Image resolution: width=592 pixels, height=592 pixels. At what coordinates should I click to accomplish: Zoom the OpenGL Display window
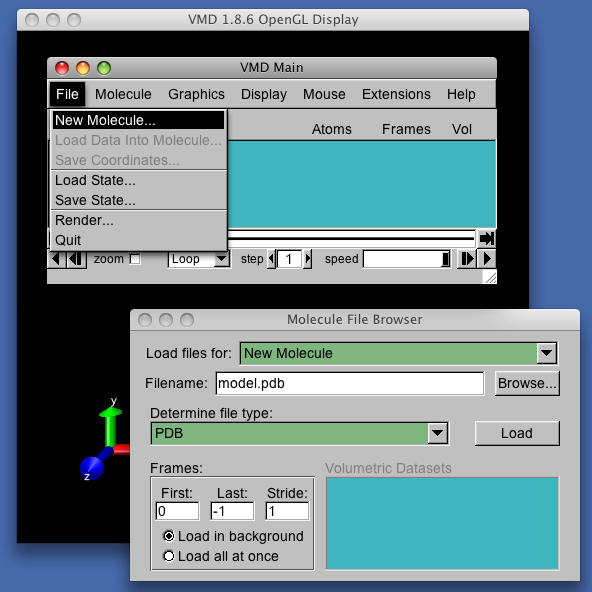[x=74, y=20]
